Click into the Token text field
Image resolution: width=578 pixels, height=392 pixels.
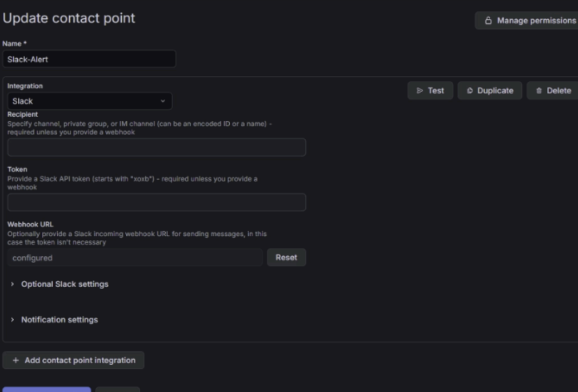(x=156, y=202)
